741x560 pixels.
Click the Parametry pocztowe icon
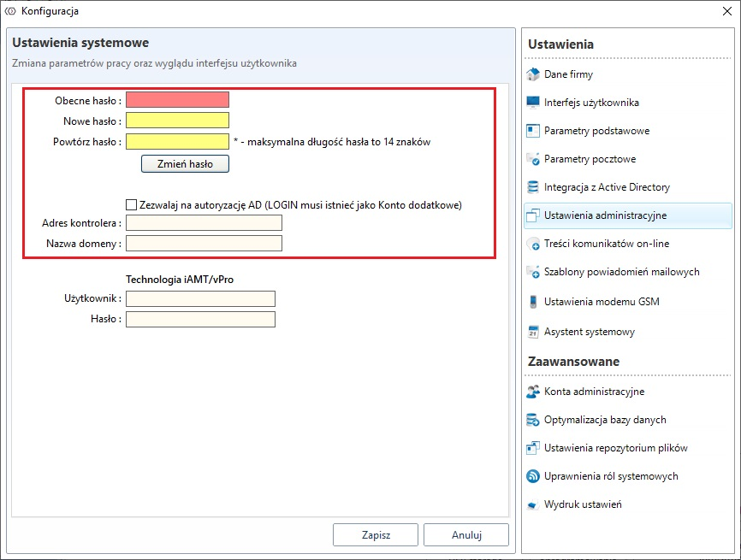pos(533,159)
